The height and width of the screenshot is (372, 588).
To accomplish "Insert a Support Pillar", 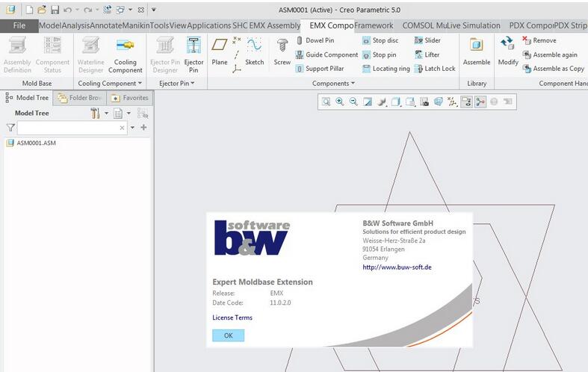I will pos(320,69).
